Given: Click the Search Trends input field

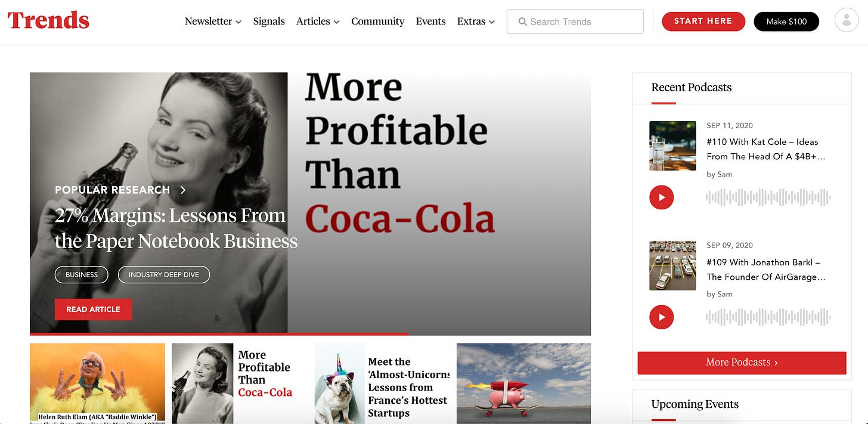Looking at the screenshot, I should (575, 21).
